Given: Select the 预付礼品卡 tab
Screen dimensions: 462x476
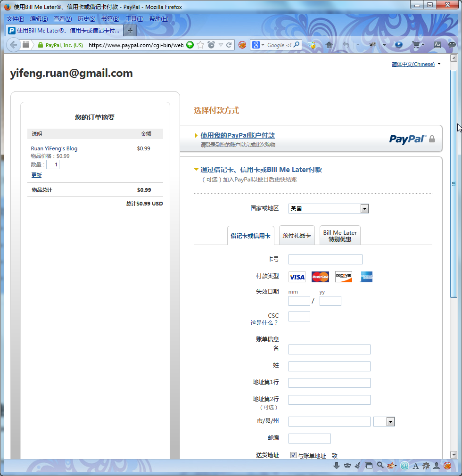Looking at the screenshot, I should click(297, 235).
